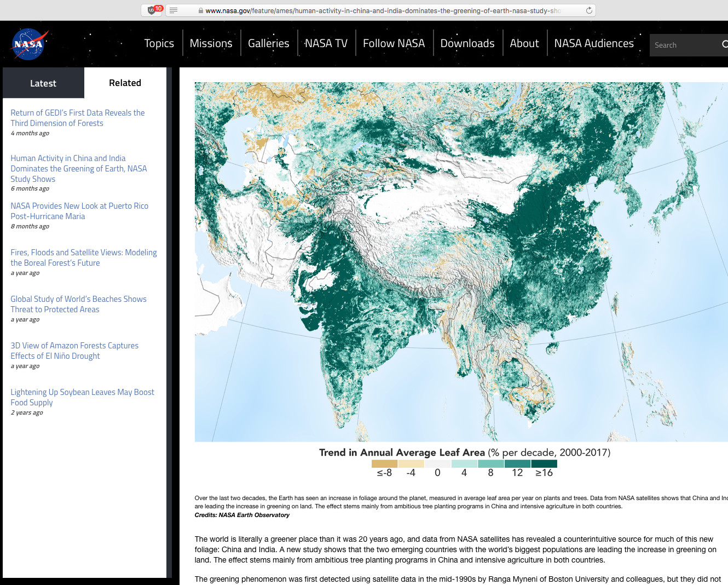This screenshot has width=728, height=585.
Task: Switch to the Latest tab
Action: click(x=43, y=83)
